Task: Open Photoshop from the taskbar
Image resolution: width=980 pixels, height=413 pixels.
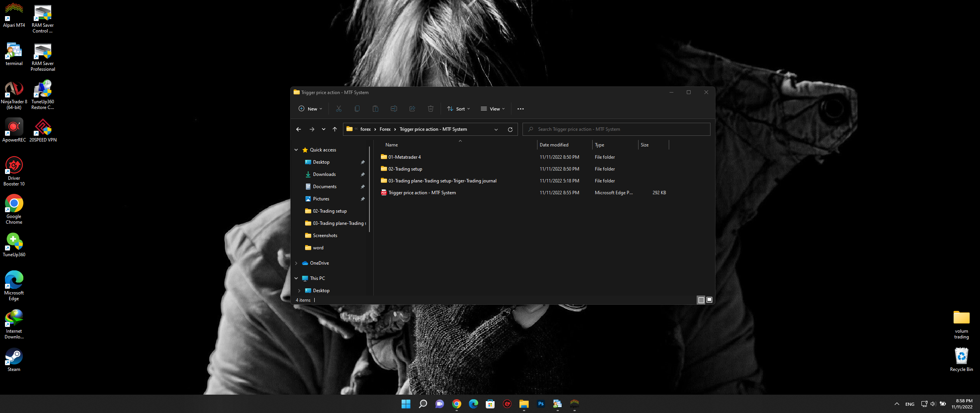Action: pyautogui.click(x=541, y=404)
